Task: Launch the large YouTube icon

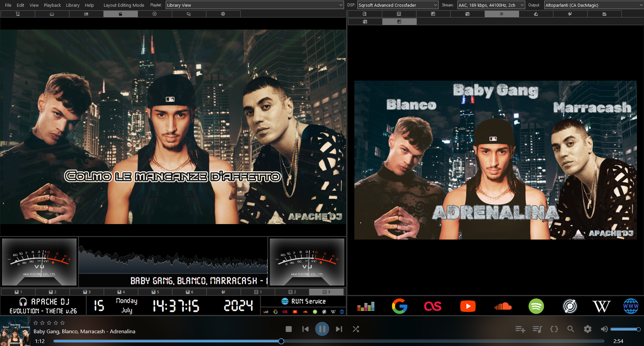Action: 468,306
